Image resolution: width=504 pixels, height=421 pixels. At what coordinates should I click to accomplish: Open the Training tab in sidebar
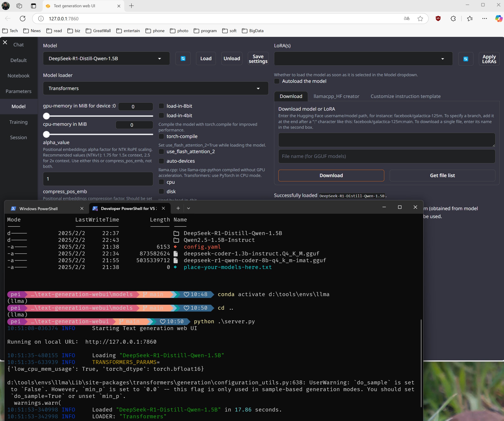click(19, 122)
